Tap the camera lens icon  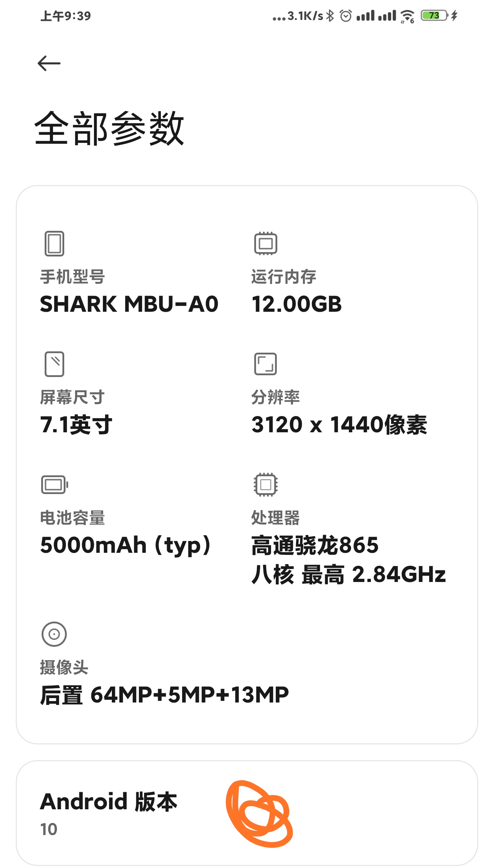click(x=54, y=634)
